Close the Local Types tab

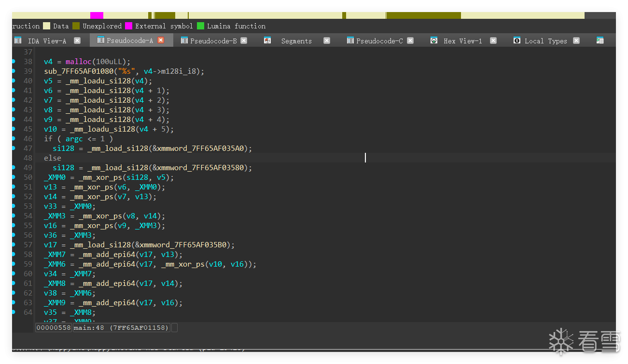pyautogui.click(x=576, y=40)
